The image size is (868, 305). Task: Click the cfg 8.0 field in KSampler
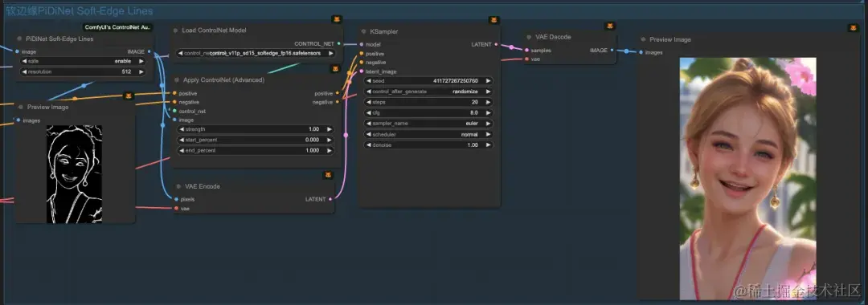tap(428, 112)
